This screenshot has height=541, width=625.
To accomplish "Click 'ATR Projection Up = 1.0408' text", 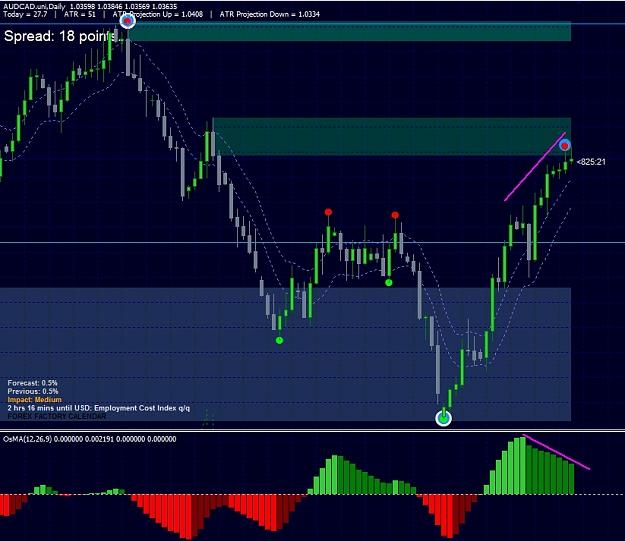I will pyautogui.click(x=158, y=14).
